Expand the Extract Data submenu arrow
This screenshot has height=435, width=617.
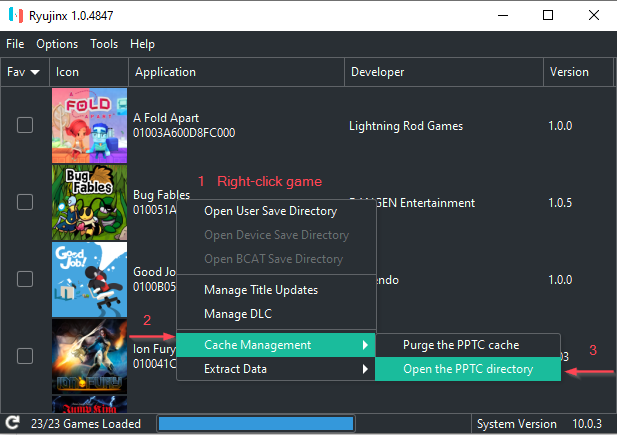pyautogui.click(x=365, y=369)
